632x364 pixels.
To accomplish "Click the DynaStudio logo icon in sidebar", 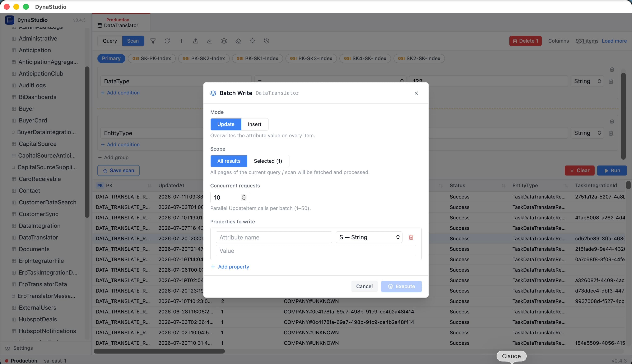I will (9, 20).
